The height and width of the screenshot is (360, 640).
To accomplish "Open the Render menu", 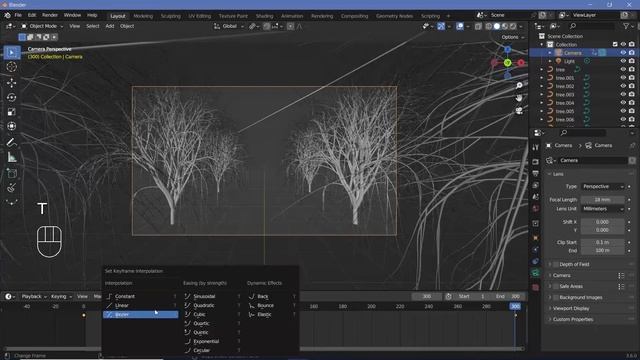I will 50,15.
